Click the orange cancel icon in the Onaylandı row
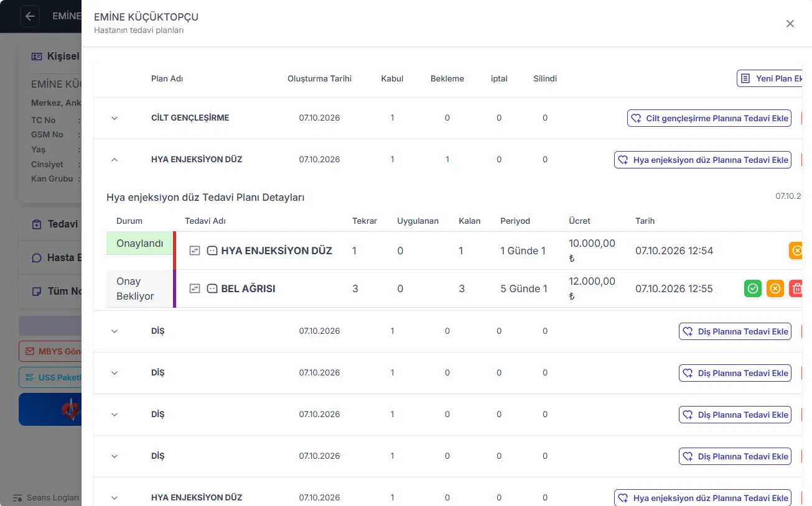This screenshot has width=812, height=506. coord(797,251)
